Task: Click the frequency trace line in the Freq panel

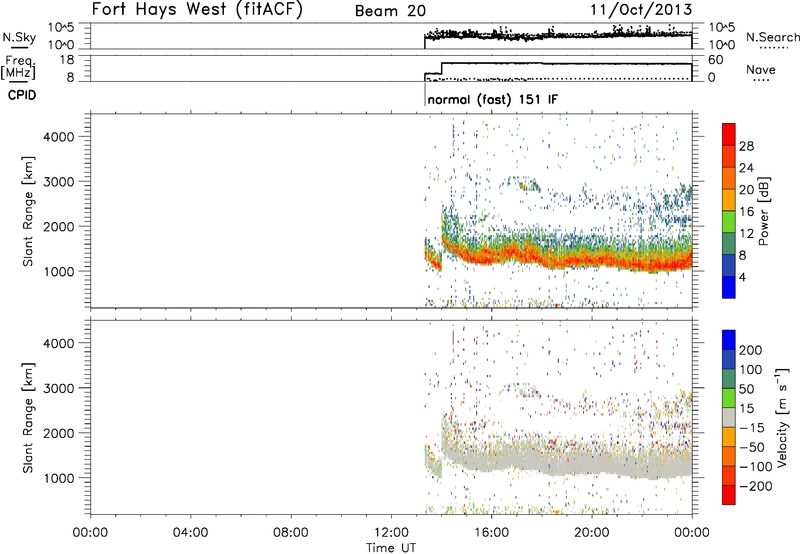Action: (x=566, y=64)
